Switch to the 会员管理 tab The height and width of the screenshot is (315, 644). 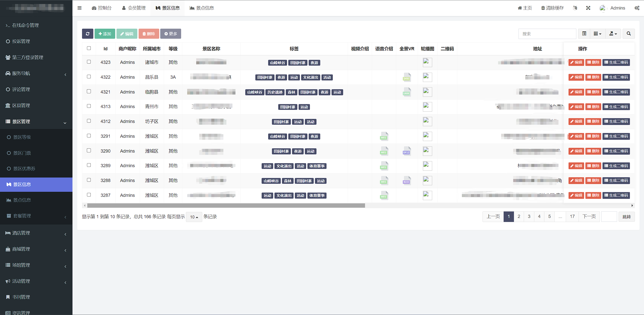tap(134, 8)
